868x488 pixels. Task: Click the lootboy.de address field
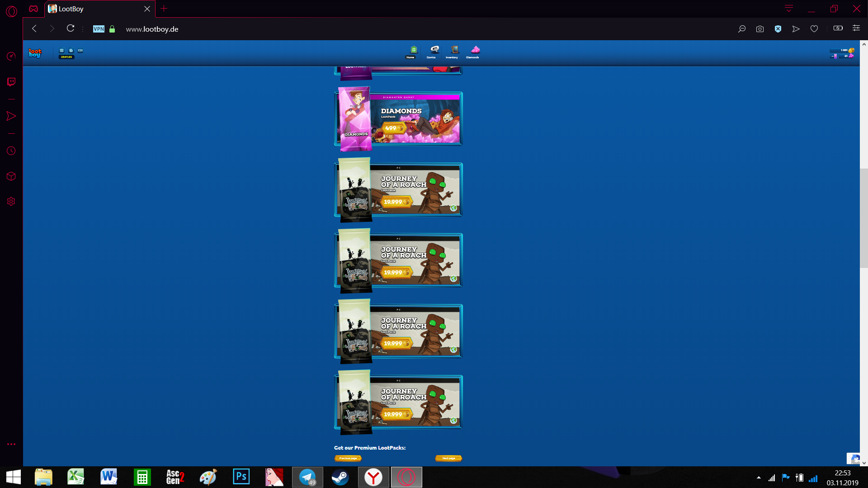pos(152,29)
